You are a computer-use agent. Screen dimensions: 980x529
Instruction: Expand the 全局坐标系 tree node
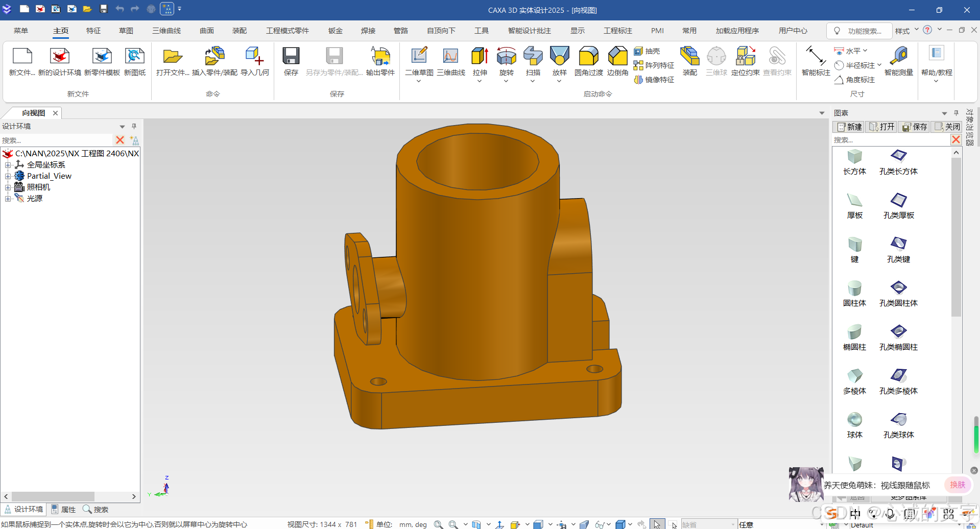tap(8, 165)
